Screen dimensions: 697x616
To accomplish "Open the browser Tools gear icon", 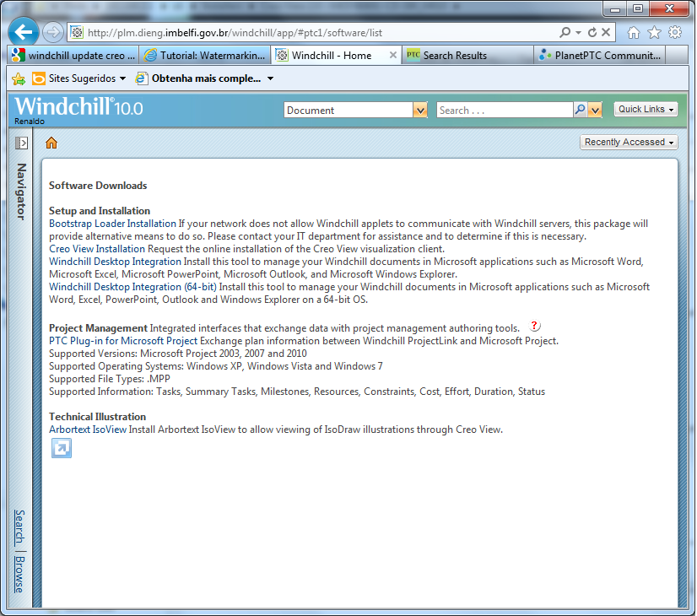I will pyautogui.click(x=675, y=32).
